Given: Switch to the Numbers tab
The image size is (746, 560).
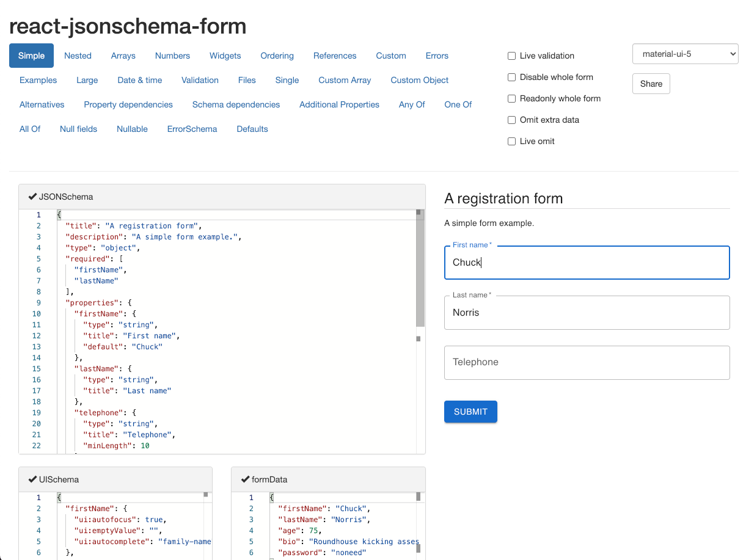Looking at the screenshot, I should [x=172, y=56].
